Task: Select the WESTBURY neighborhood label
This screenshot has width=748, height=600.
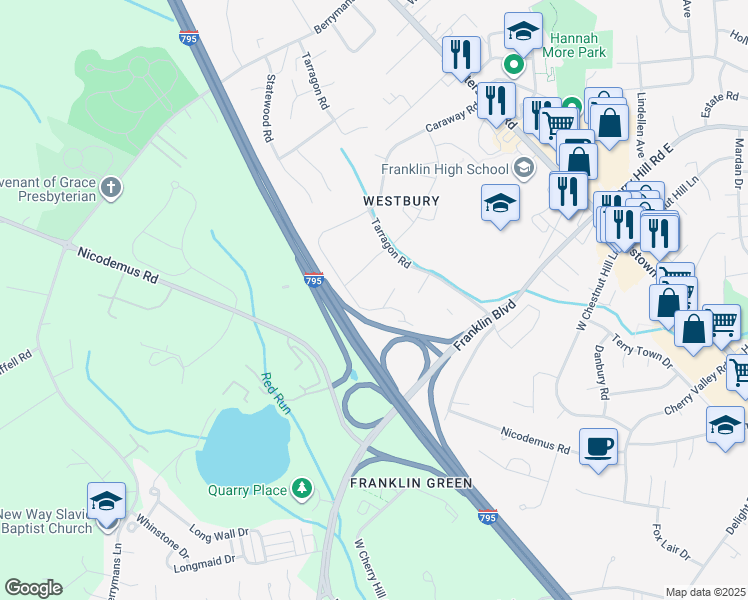Action: (x=401, y=201)
